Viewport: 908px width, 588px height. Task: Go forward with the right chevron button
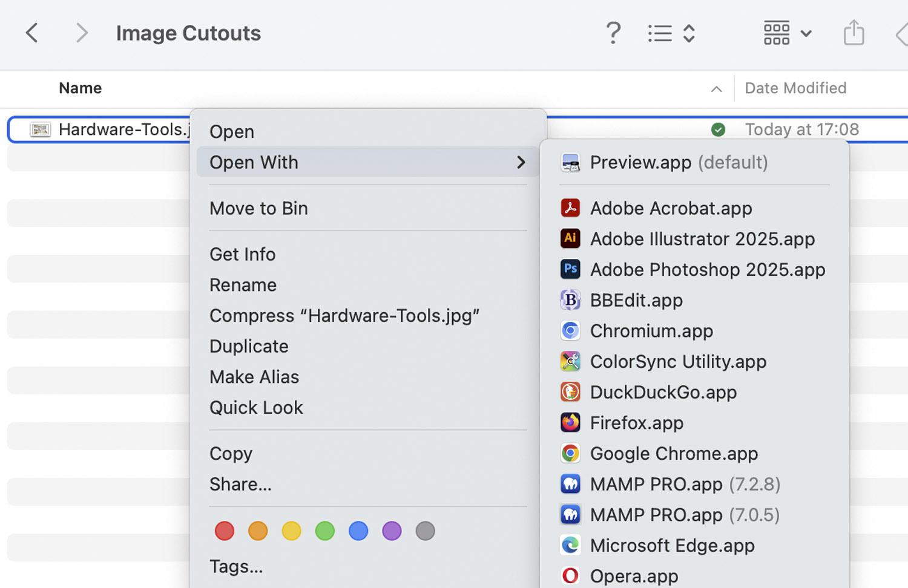[82, 33]
